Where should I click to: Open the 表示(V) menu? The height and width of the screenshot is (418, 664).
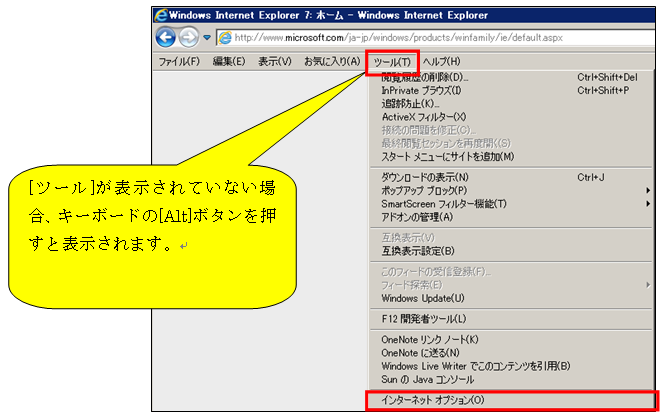275,61
